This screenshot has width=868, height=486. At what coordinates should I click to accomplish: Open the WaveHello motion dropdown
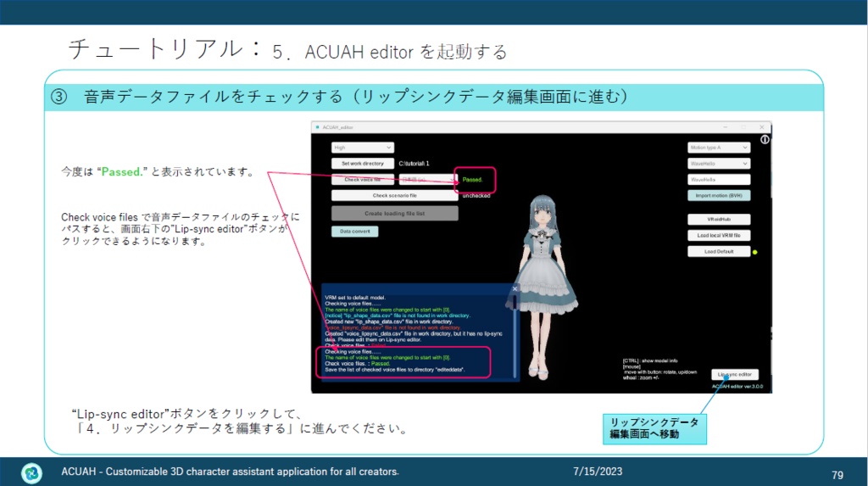pyautogui.click(x=719, y=164)
